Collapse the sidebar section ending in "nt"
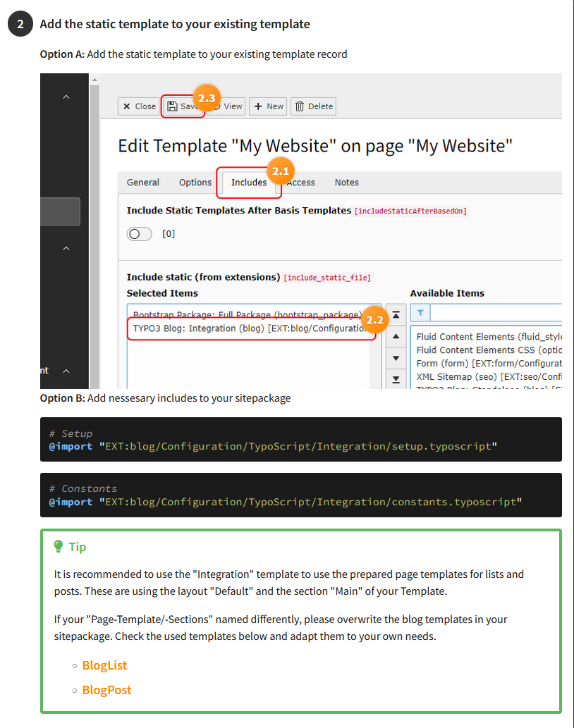Image resolution: width=574 pixels, height=728 pixels. click(66, 371)
